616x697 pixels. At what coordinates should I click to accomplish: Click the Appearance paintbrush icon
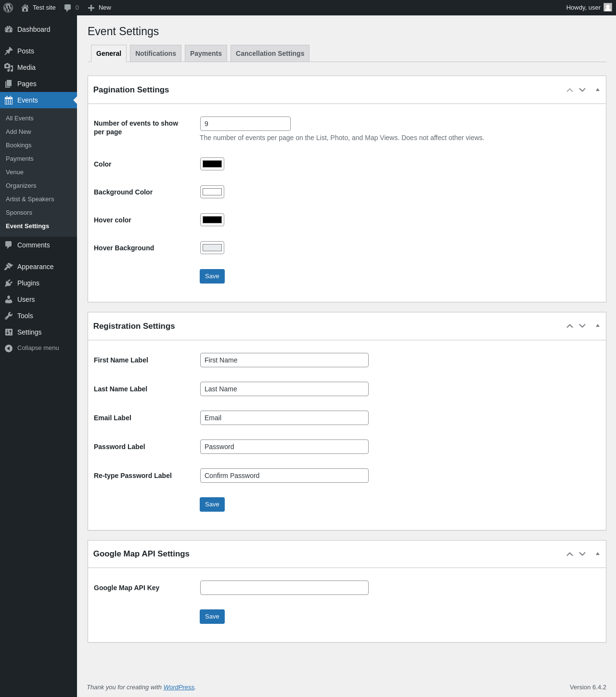click(9, 267)
